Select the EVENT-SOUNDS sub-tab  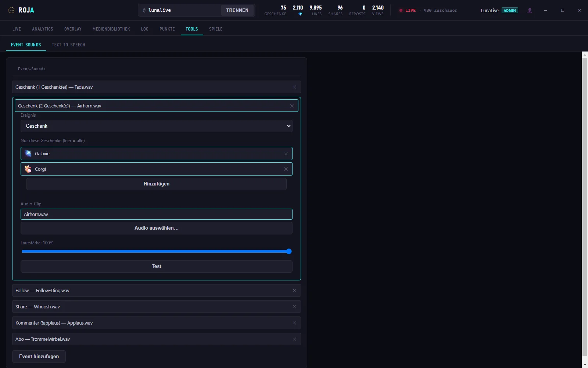point(26,45)
